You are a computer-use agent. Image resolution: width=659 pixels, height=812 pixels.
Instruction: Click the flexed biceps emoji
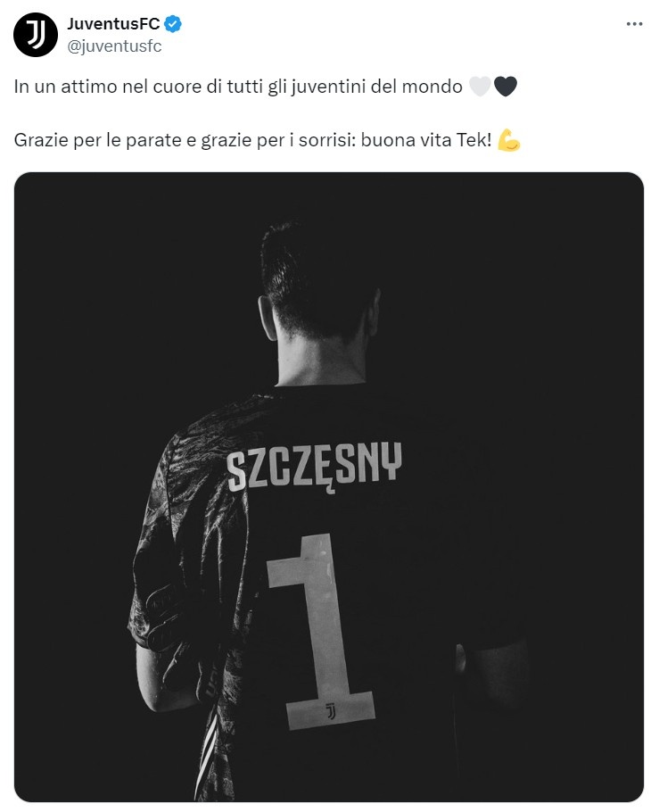tap(509, 140)
